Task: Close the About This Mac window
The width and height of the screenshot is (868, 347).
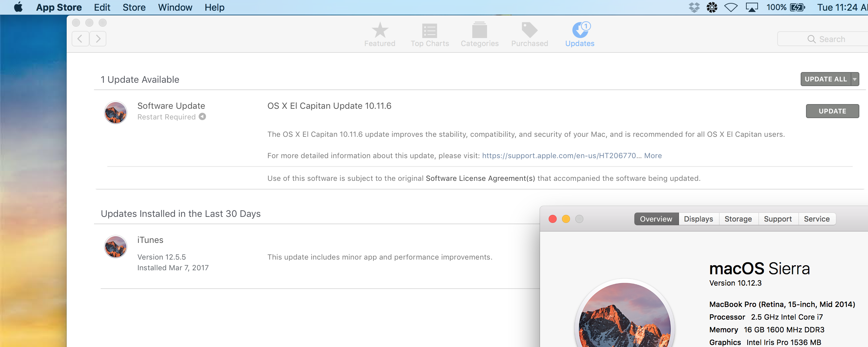Action: pyautogui.click(x=553, y=219)
